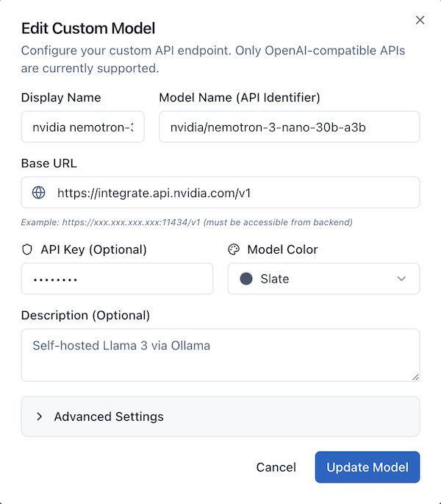This screenshot has width=441, height=504.
Task: Click the shield icon beside API Key
Action: pyautogui.click(x=27, y=249)
